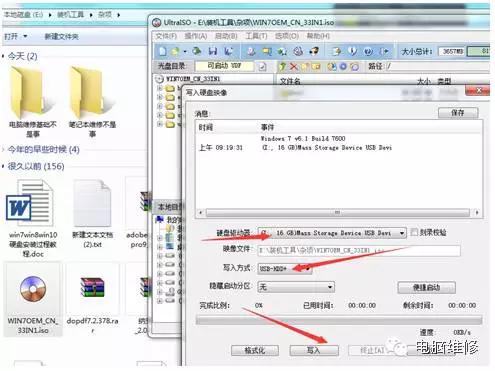Screen dimensions: 495x371
Task: Click the boot info icon beside 可启动 UDF
Action: pos(262,66)
